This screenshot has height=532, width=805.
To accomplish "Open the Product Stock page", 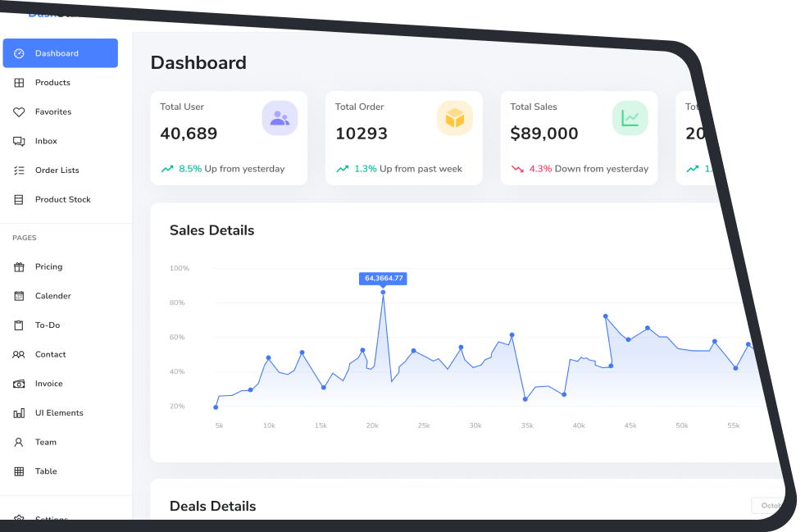I will tap(62, 200).
